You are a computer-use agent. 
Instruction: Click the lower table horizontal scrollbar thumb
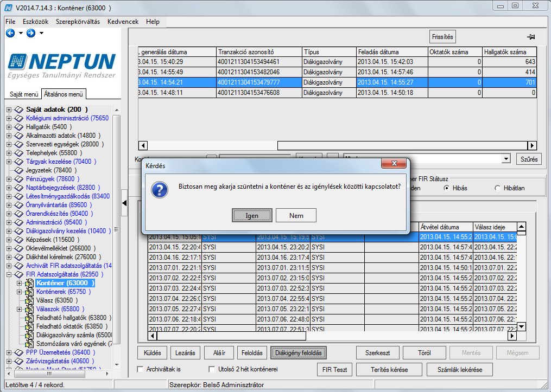tap(231, 336)
